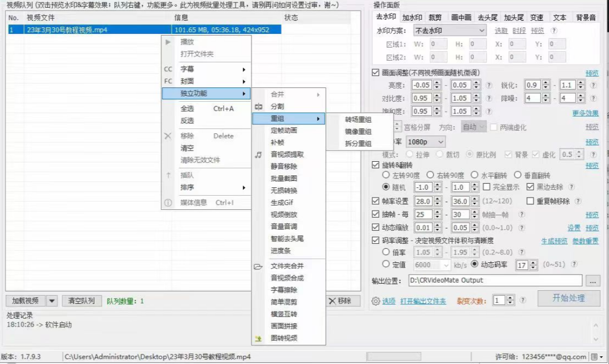Click the 加载视频 button

tap(25, 301)
